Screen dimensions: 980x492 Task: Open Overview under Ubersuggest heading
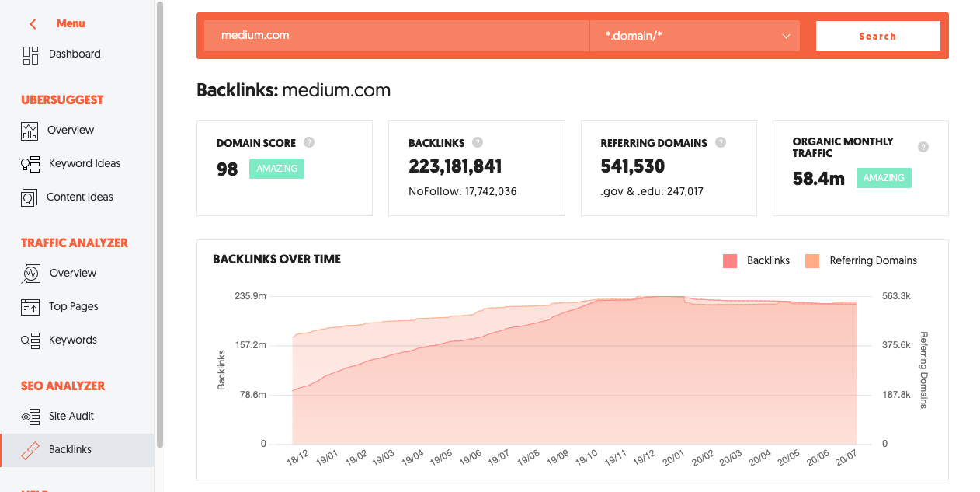(71, 131)
